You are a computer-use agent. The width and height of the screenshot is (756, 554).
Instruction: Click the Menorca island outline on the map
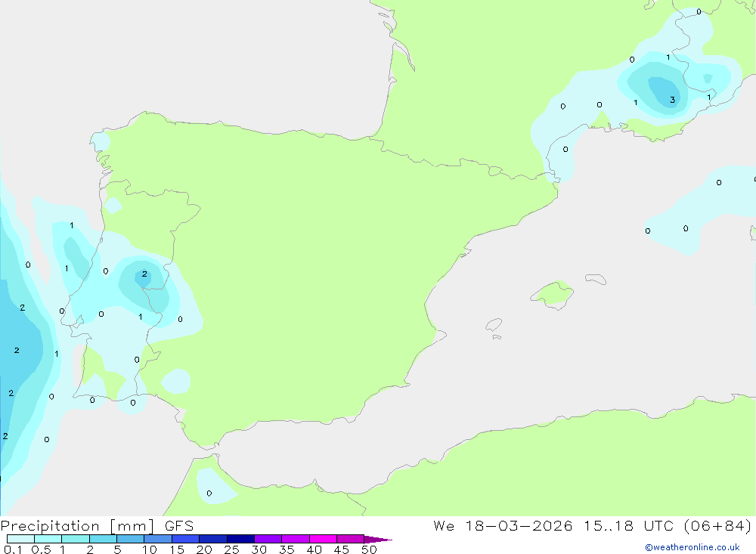point(596,279)
